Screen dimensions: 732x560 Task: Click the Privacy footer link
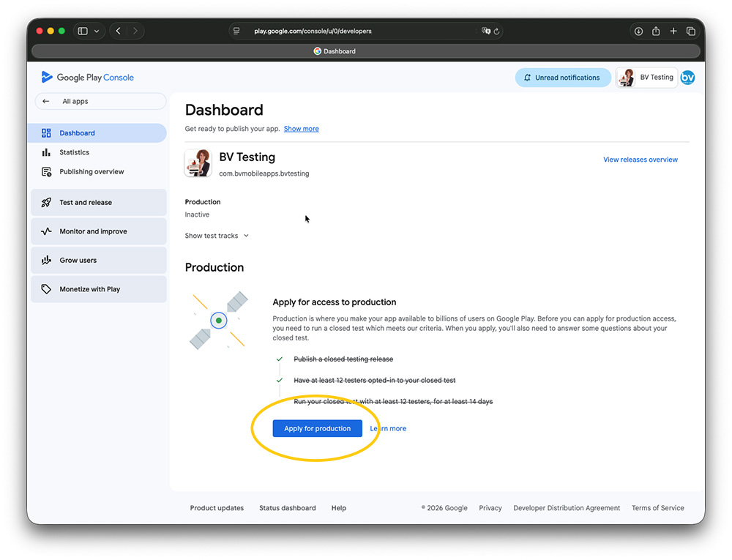coord(490,508)
